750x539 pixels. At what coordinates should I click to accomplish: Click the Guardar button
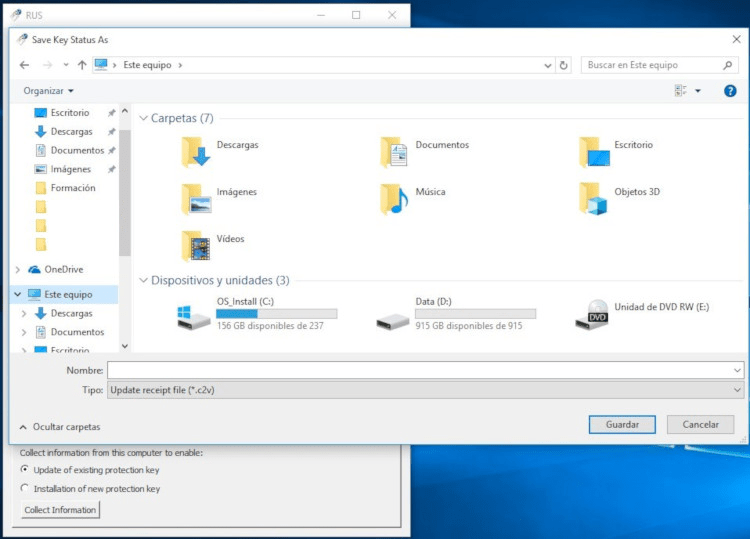click(622, 424)
